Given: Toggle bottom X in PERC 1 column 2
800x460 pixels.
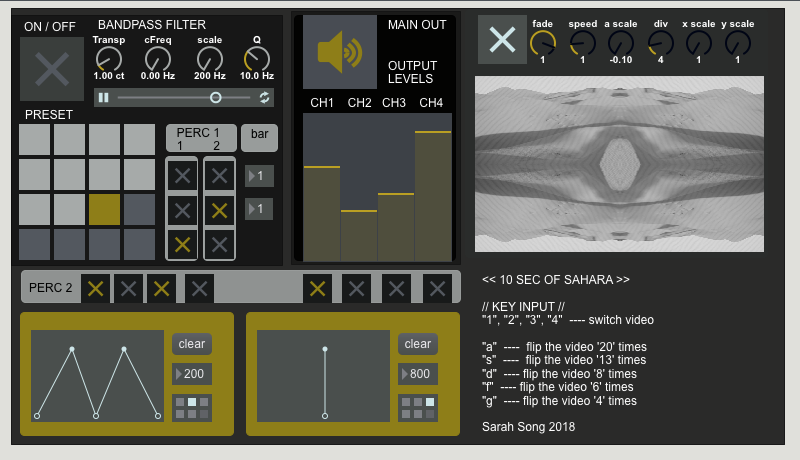Looking at the screenshot, I should coord(219,245).
